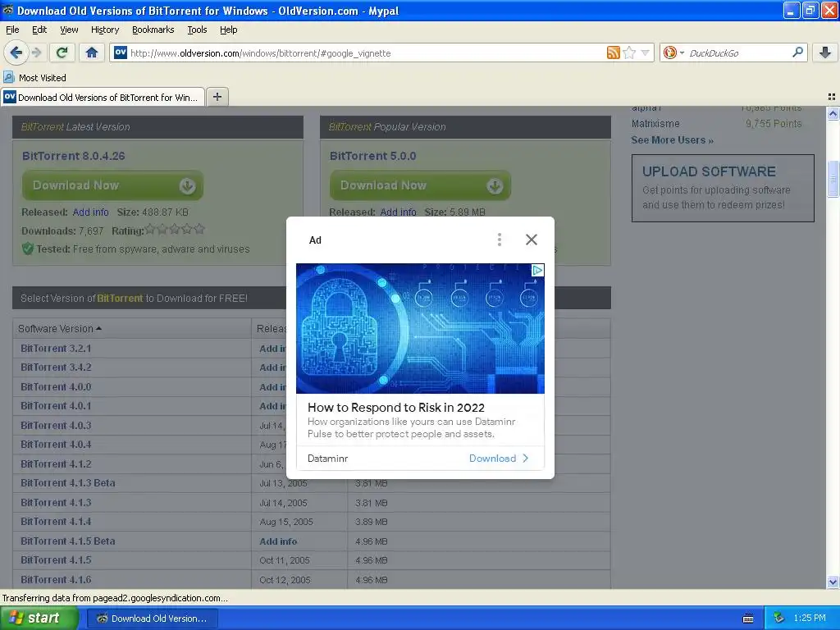Click the Forward navigation arrow
Image resolution: width=840 pixels, height=630 pixels.
36,52
